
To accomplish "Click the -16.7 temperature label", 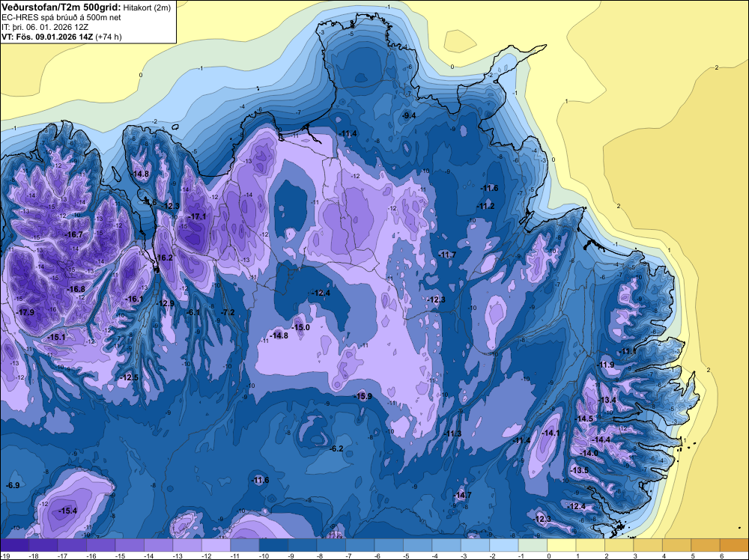I will pyautogui.click(x=73, y=234).
